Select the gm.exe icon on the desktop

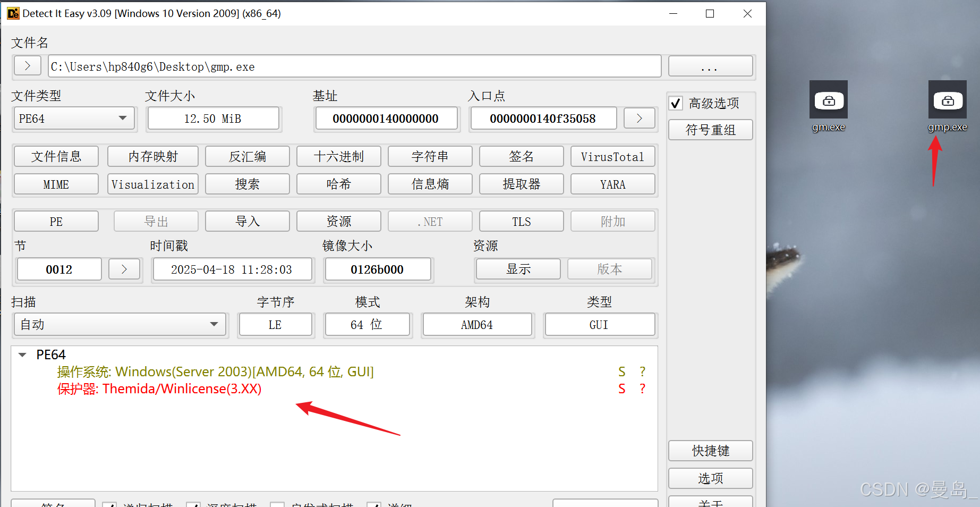(x=828, y=101)
